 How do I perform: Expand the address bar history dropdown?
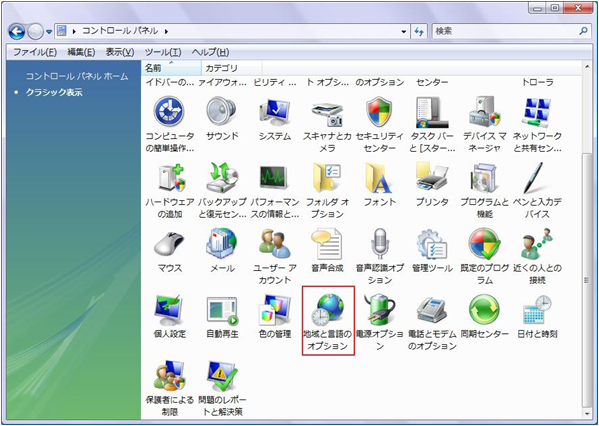(x=404, y=32)
